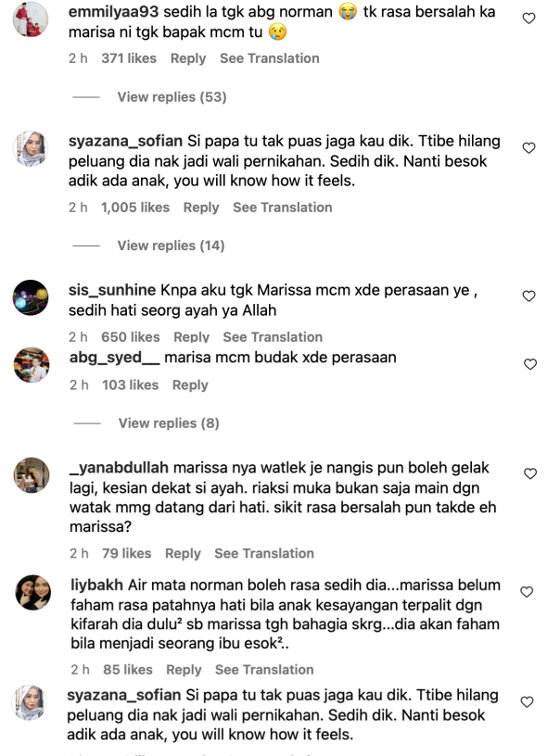See Translation for sis_sunhine's comment
Image resolution: width=547 pixels, height=756 pixels.
point(273,336)
